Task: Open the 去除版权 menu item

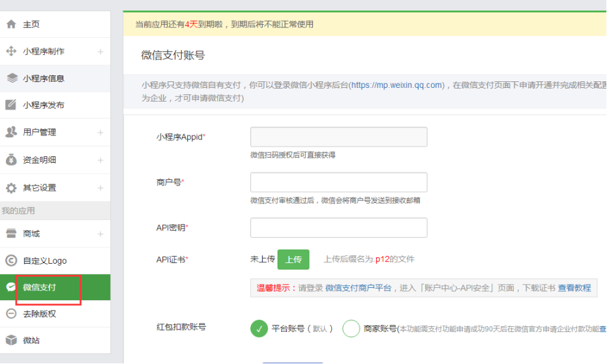Action: 39,314
